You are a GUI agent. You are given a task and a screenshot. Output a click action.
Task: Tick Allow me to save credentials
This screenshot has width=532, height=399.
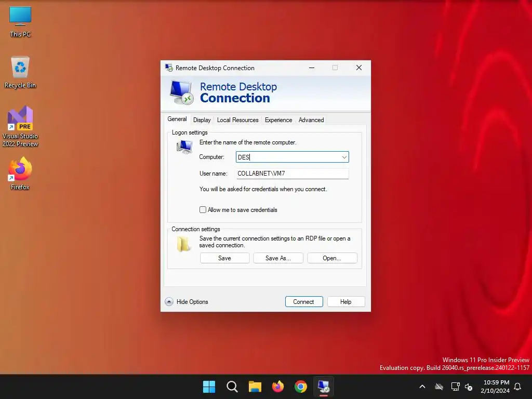coord(203,210)
